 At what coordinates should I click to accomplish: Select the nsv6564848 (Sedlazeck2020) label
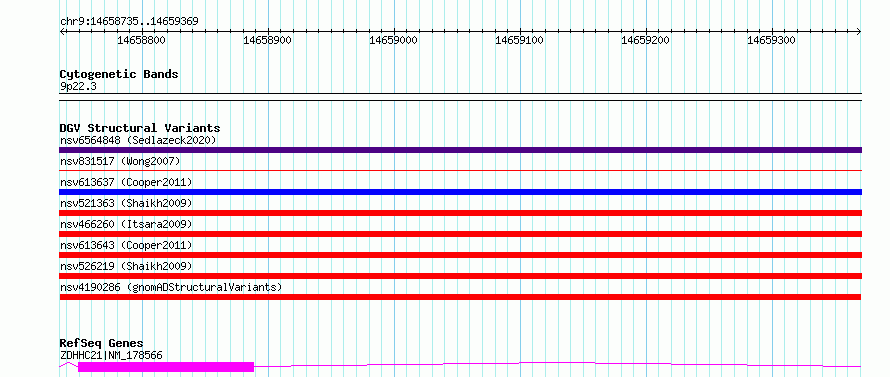click(138, 140)
